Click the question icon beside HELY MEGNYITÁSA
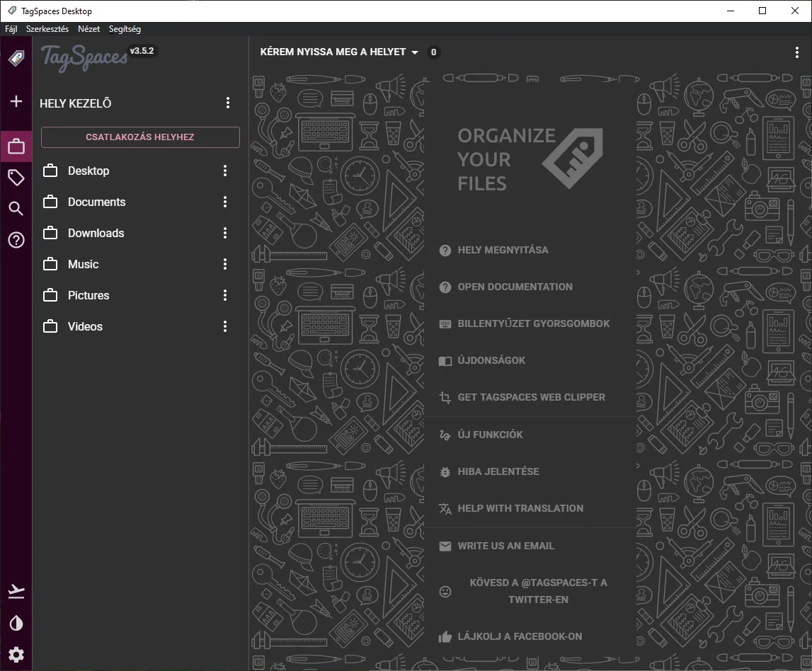This screenshot has height=671, width=812. point(445,250)
